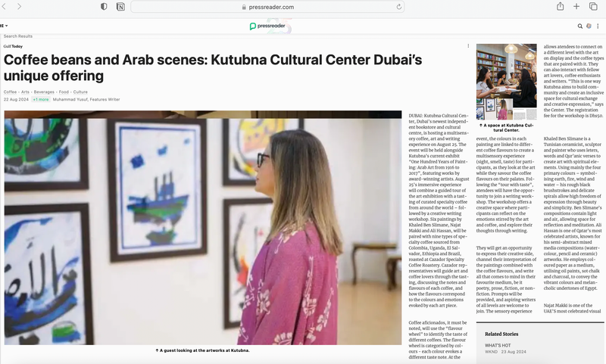Open a new Safari tab
The height and width of the screenshot is (364, 606).
pyautogui.click(x=576, y=6)
